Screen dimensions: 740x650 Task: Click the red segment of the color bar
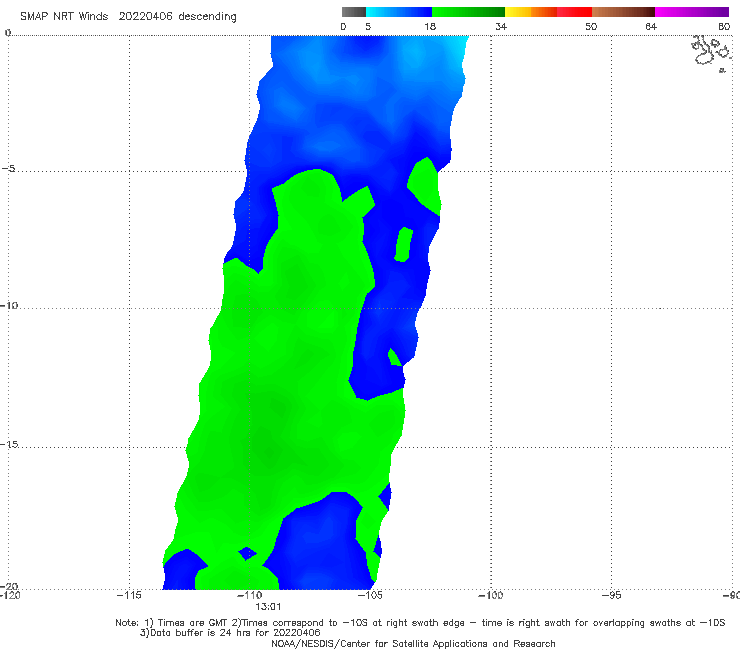click(x=574, y=12)
